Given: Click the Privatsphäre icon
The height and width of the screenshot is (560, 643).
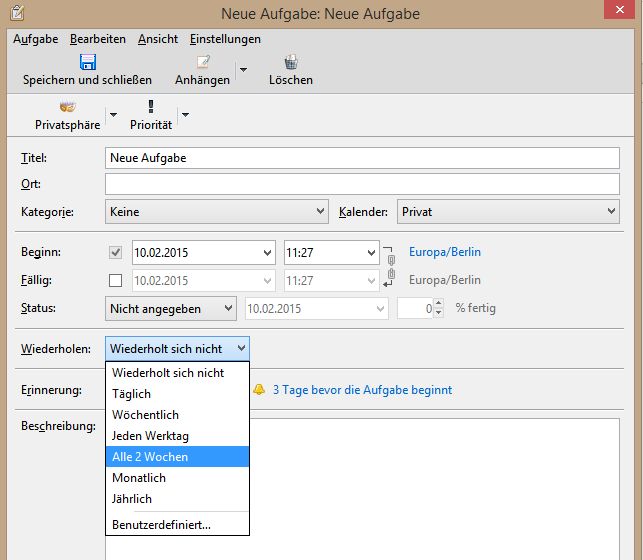Looking at the screenshot, I should pos(68,107).
